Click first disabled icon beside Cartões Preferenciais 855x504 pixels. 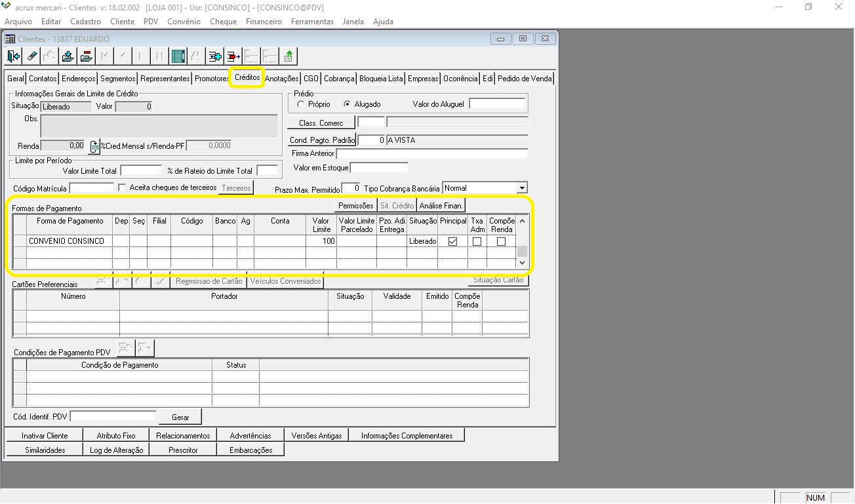coord(104,281)
